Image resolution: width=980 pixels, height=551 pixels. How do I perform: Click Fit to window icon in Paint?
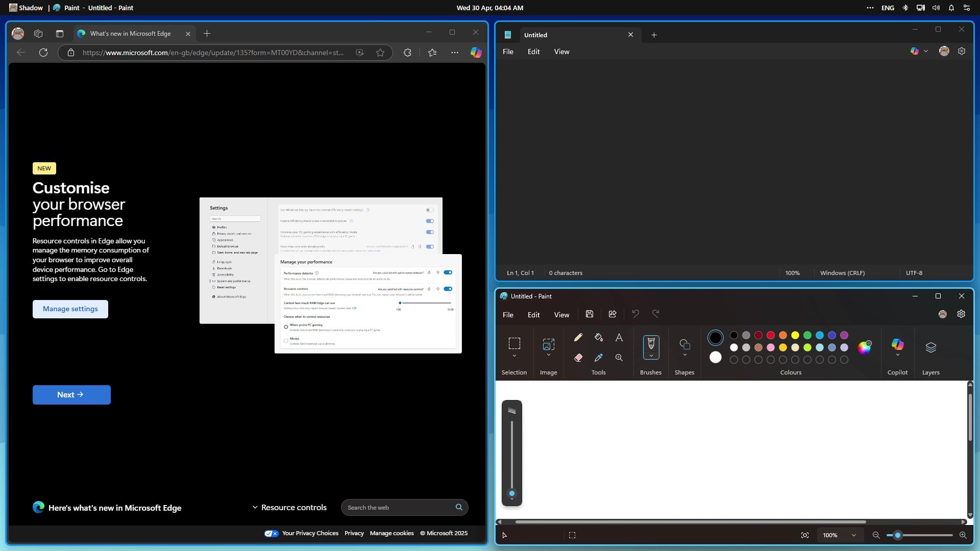(x=805, y=535)
